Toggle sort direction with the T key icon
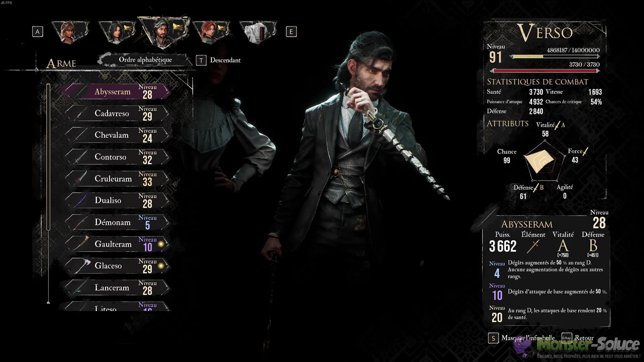The width and height of the screenshot is (644, 362). (x=201, y=60)
